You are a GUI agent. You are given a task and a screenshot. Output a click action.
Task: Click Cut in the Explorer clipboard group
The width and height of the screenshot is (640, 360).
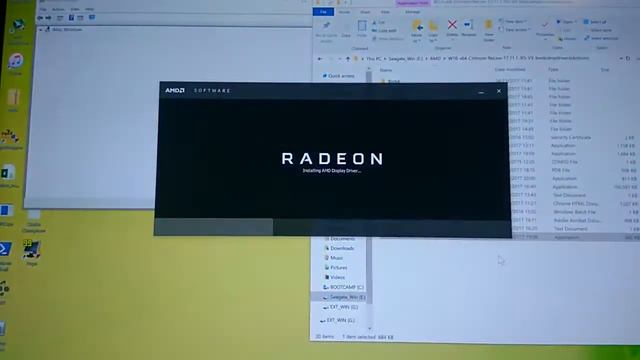pos(379,22)
